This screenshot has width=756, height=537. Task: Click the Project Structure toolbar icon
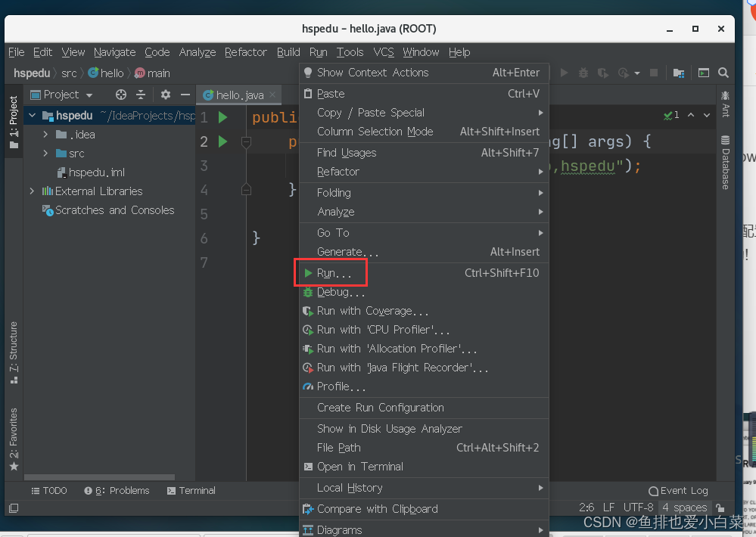pyautogui.click(x=679, y=73)
